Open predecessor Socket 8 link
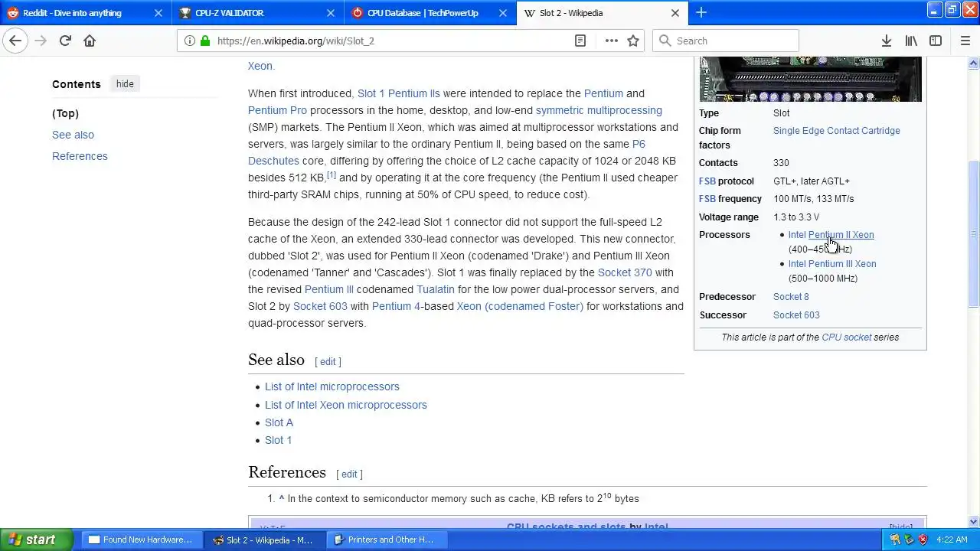The image size is (980, 551). tap(791, 297)
